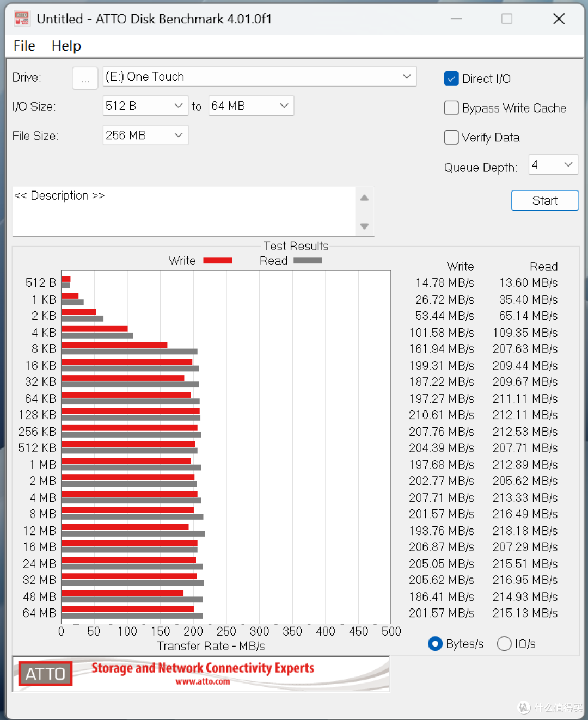Start the benchmark with Start button
Viewport: 588px width, 720px height.
click(x=545, y=200)
